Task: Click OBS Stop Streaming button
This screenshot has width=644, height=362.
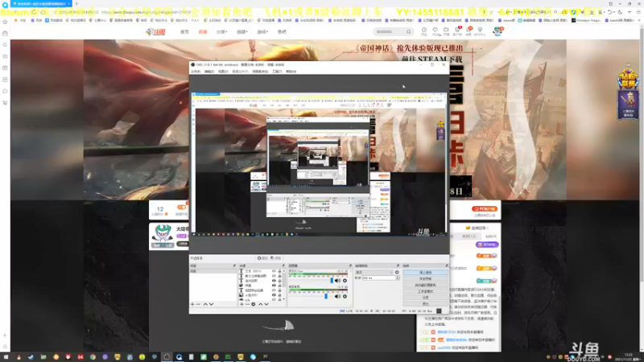Action: pyautogui.click(x=425, y=273)
